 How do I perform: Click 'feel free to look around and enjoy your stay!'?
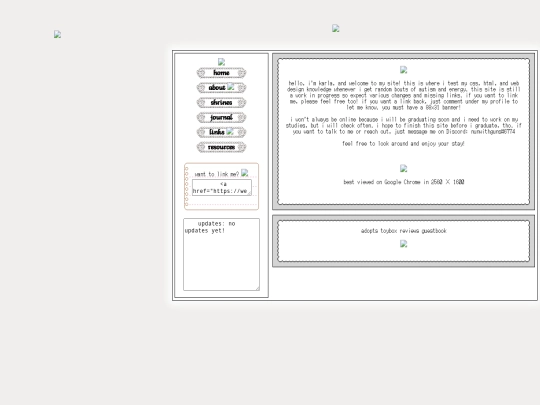[403, 144]
